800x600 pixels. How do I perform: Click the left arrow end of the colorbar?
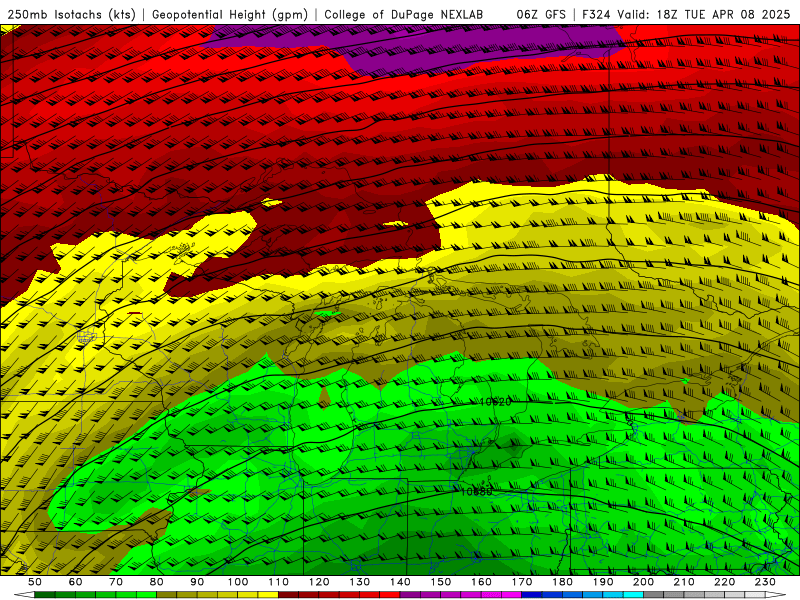[24, 594]
